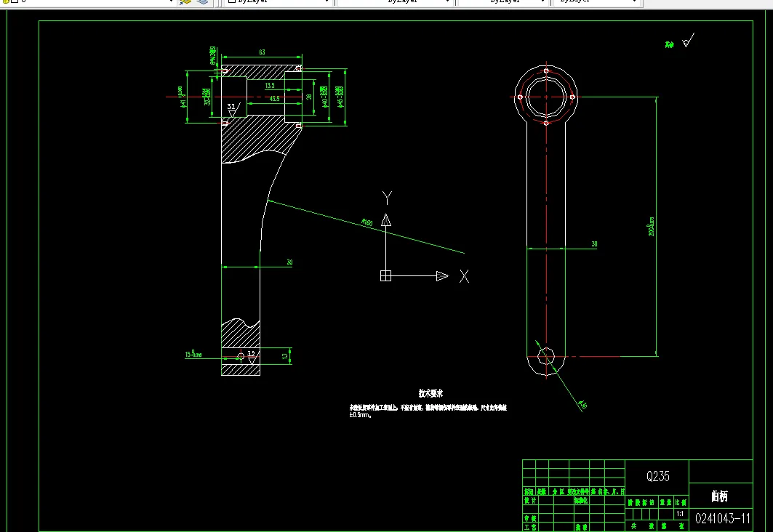
Task: Select the 43.5 dimension text
Action: 275,99
